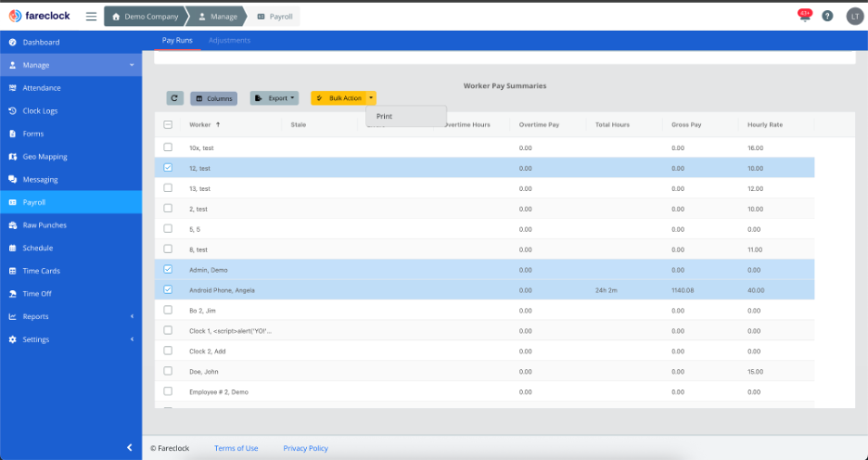Image resolution: width=868 pixels, height=460 pixels.
Task: Click the Bulk Action button
Action: (338, 98)
